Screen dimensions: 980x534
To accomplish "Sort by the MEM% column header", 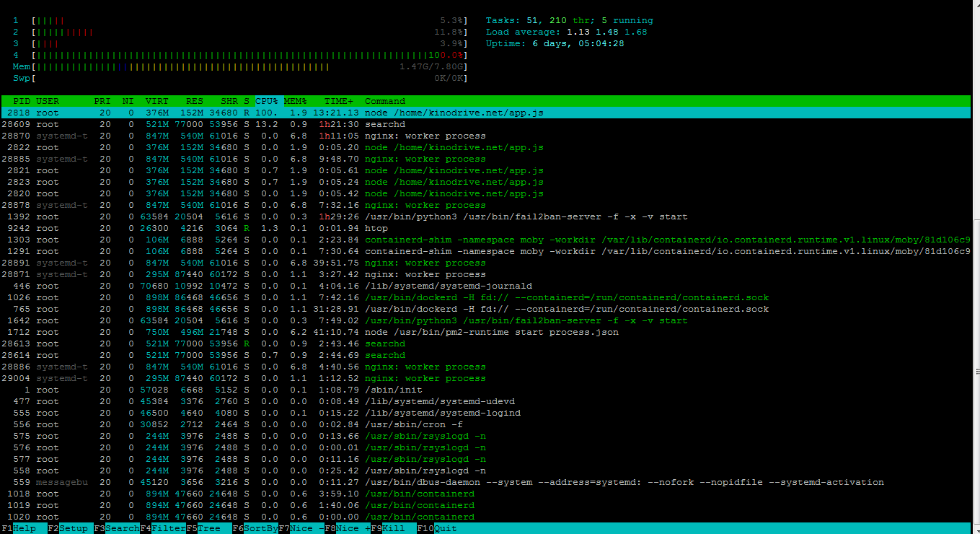I will pyautogui.click(x=296, y=101).
